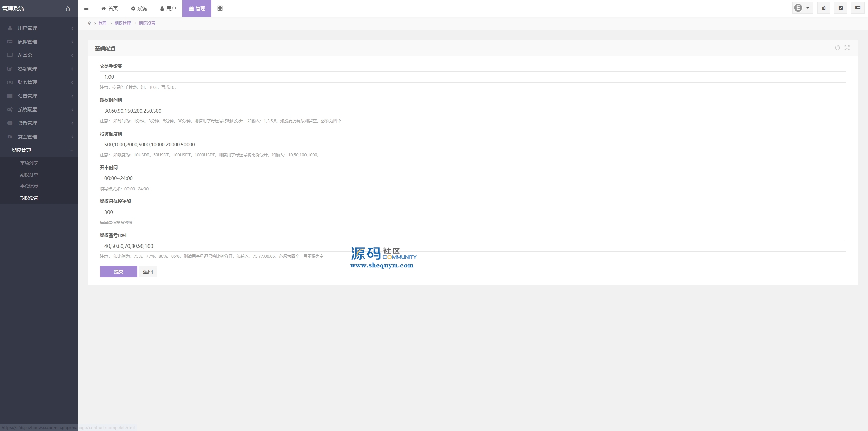Viewport: 868px width, 431px height.
Task: Click the 期权管理 breadcrumb link
Action: coord(123,23)
